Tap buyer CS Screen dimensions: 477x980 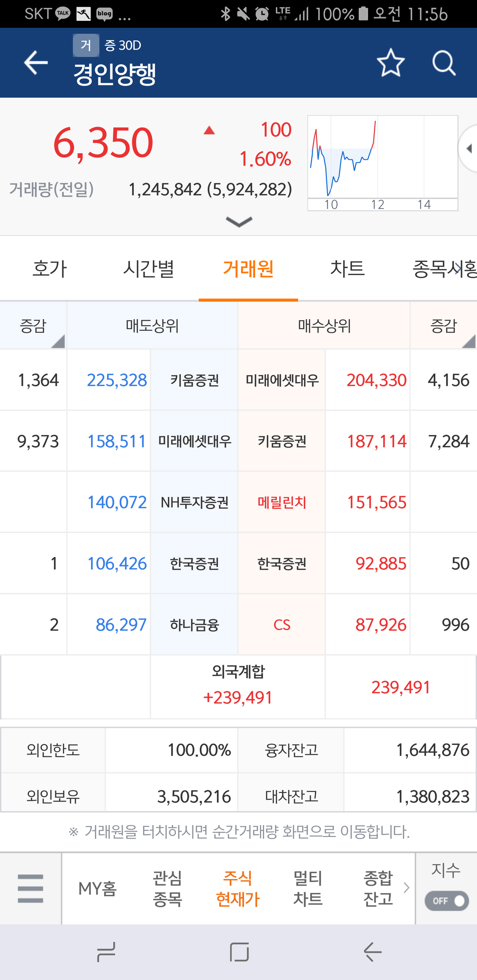(x=282, y=625)
